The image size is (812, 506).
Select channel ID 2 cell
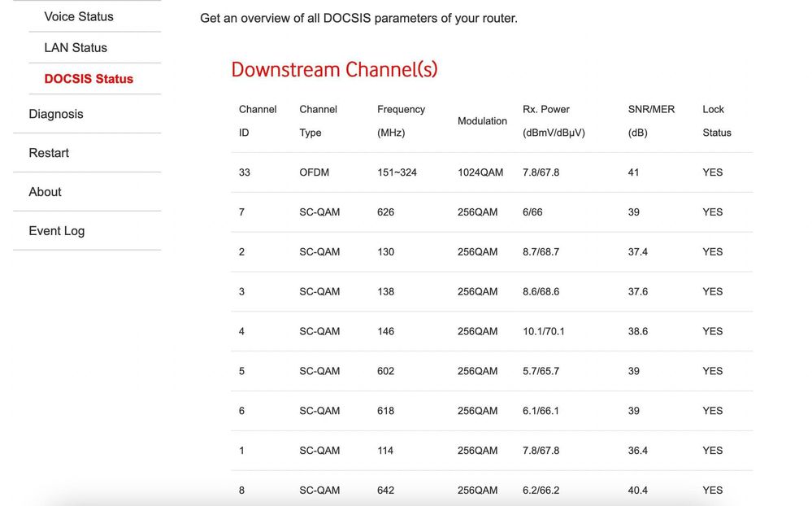tap(241, 252)
